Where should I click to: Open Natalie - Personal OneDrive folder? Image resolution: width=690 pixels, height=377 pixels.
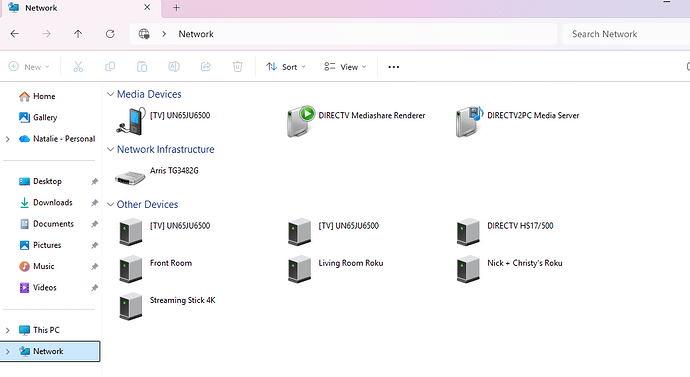point(57,139)
